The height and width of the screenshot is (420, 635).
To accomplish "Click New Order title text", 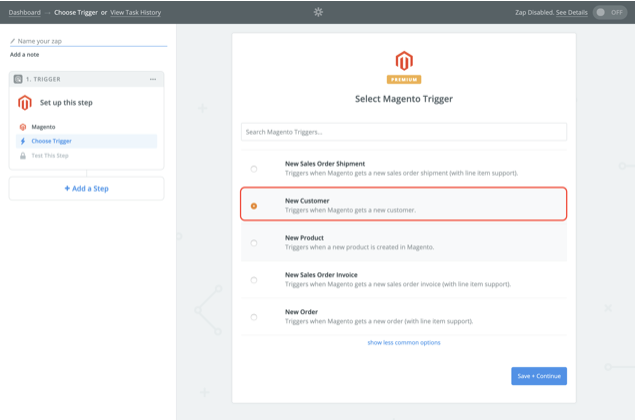I will (301, 312).
